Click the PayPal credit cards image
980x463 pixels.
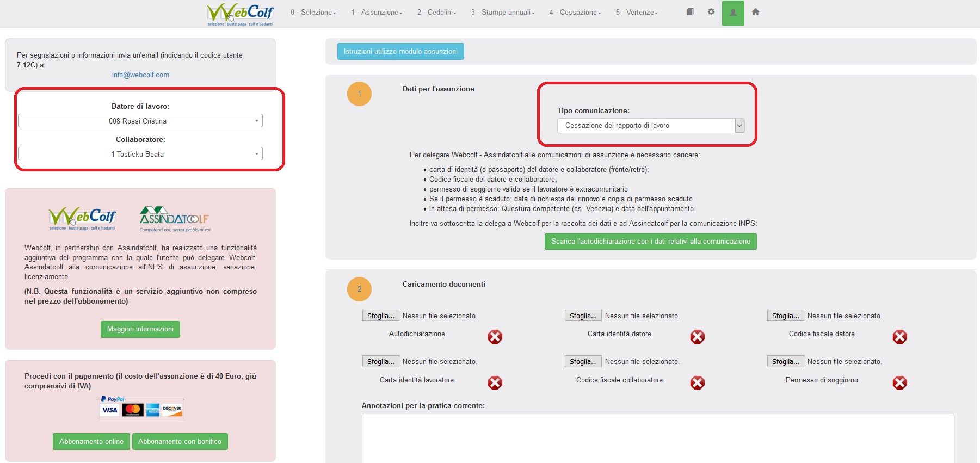[x=140, y=407]
